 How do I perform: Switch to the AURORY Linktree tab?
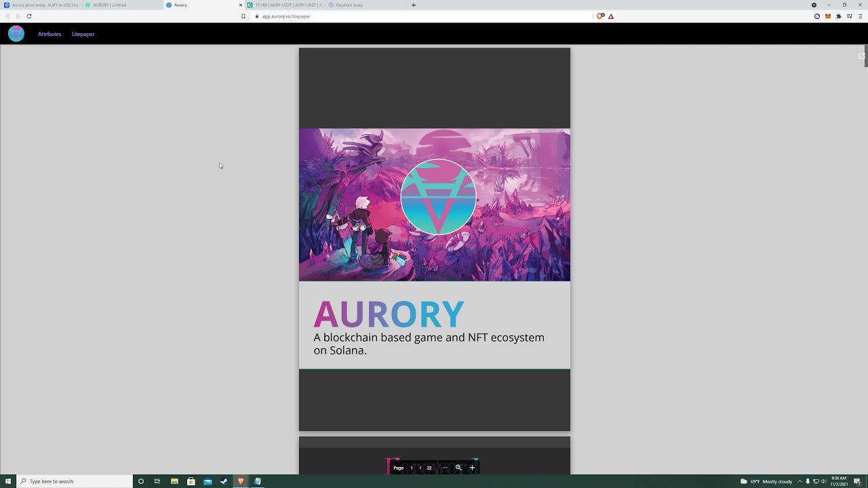[x=122, y=5]
